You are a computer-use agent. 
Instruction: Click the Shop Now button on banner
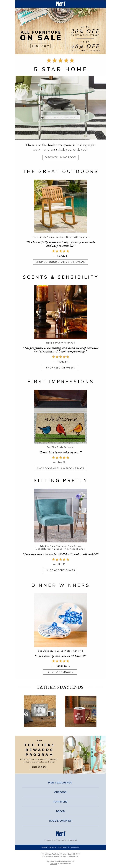click(x=40, y=46)
